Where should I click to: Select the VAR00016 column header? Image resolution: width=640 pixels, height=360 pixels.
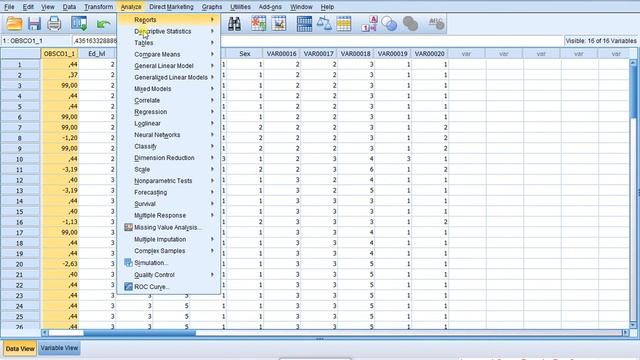point(282,53)
